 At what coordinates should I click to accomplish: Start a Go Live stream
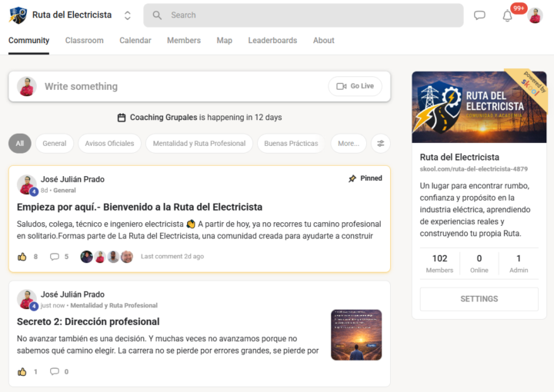coord(355,86)
